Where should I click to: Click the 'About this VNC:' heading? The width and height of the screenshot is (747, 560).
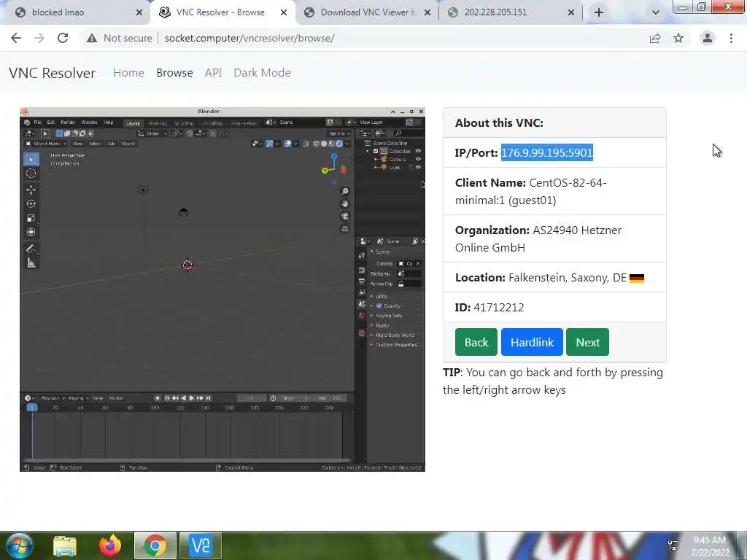pyautogui.click(x=499, y=122)
